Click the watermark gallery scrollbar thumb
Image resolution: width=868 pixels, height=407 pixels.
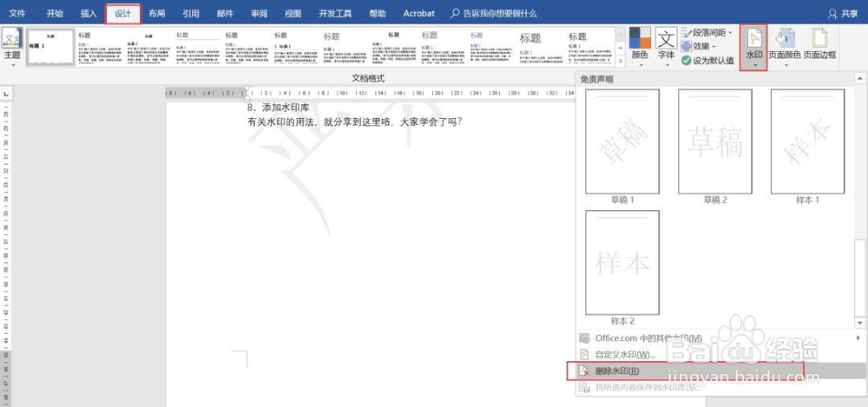[x=859, y=277]
